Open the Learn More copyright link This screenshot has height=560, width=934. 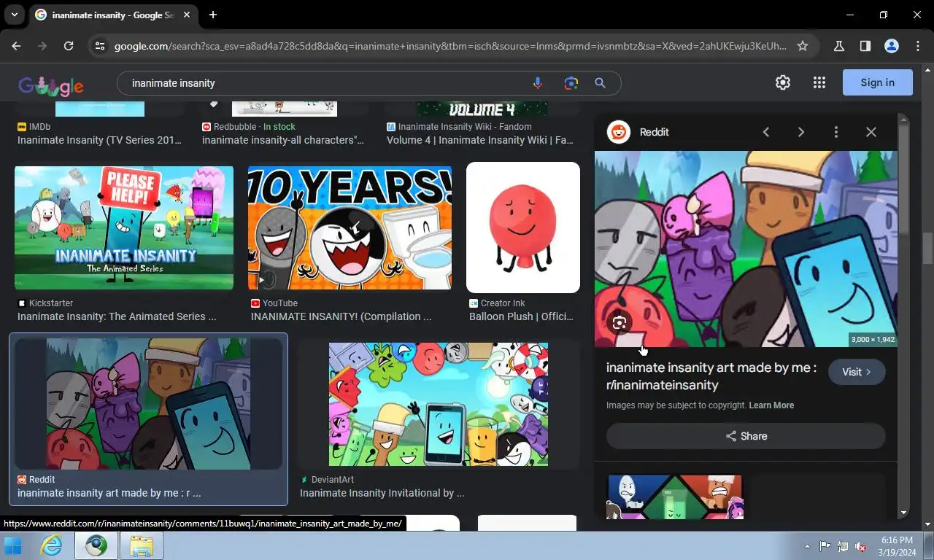[x=771, y=405]
